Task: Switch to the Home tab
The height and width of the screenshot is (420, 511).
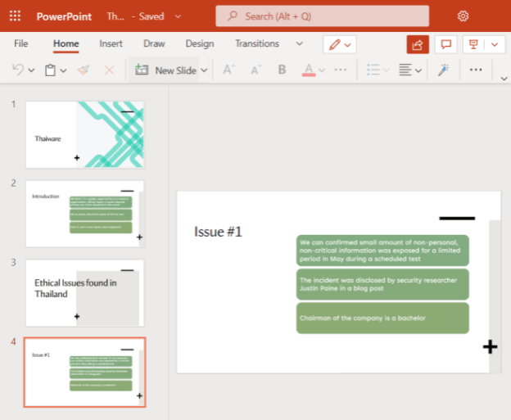Action: [x=66, y=43]
